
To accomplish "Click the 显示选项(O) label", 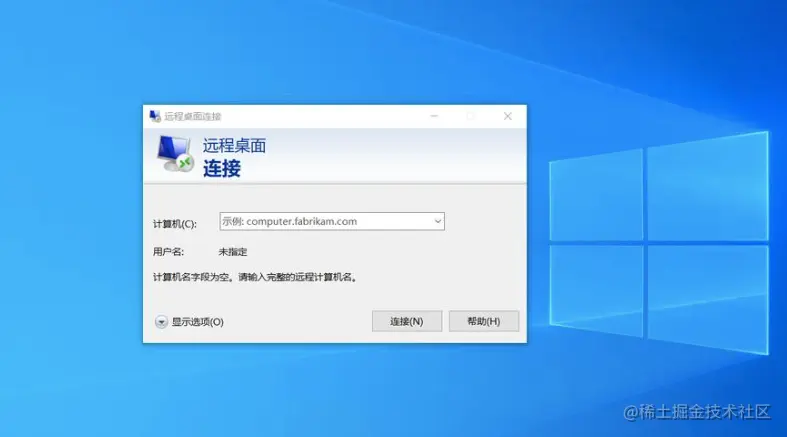I will [x=198, y=322].
